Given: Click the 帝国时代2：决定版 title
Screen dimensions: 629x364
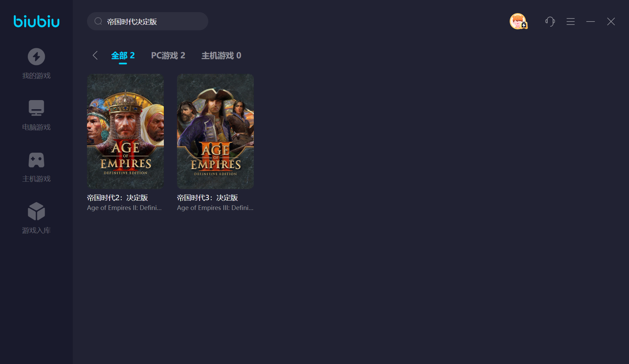Looking at the screenshot, I should pos(118,198).
